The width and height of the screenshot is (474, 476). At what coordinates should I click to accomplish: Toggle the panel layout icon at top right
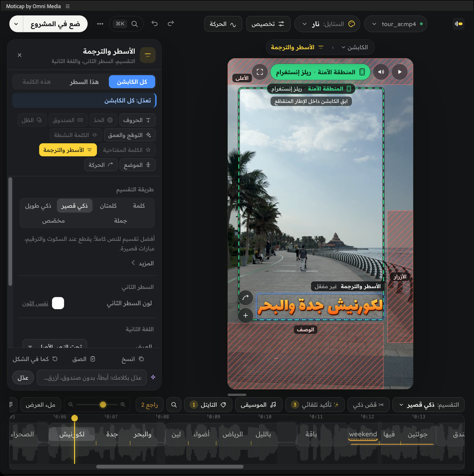click(x=458, y=24)
